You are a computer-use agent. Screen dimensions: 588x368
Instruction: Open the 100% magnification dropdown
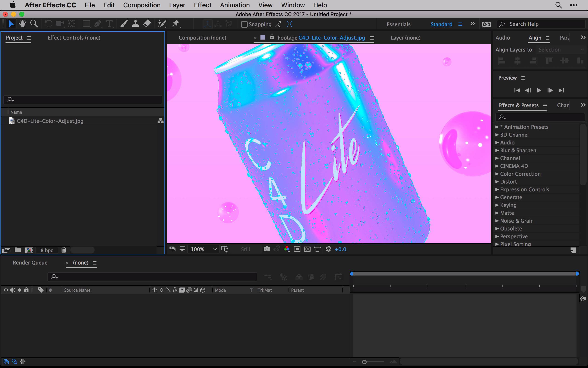coord(203,249)
